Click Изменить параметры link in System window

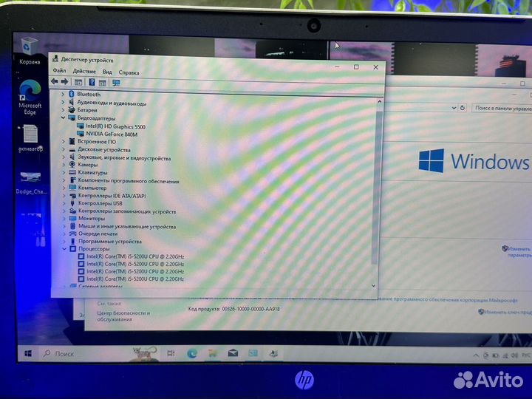(519, 252)
